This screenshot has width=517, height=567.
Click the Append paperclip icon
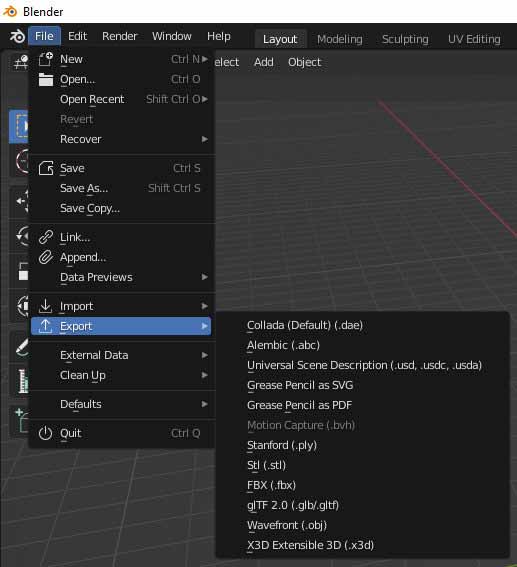pos(46,257)
